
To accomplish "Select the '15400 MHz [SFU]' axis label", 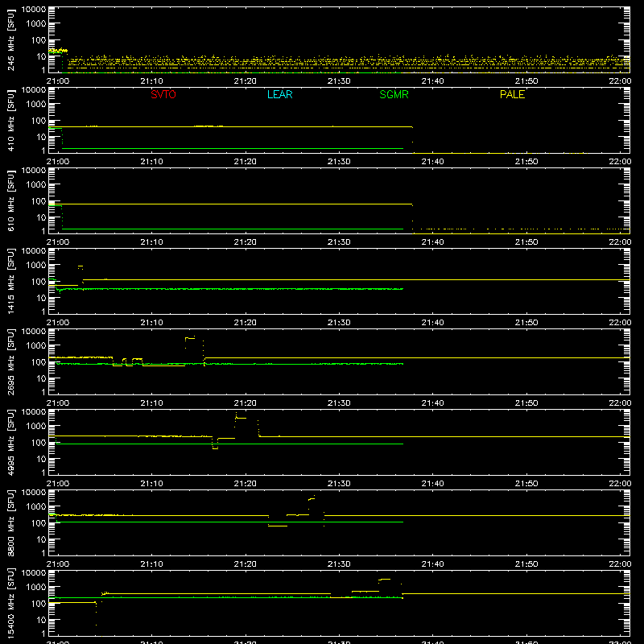I will (10, 603).
